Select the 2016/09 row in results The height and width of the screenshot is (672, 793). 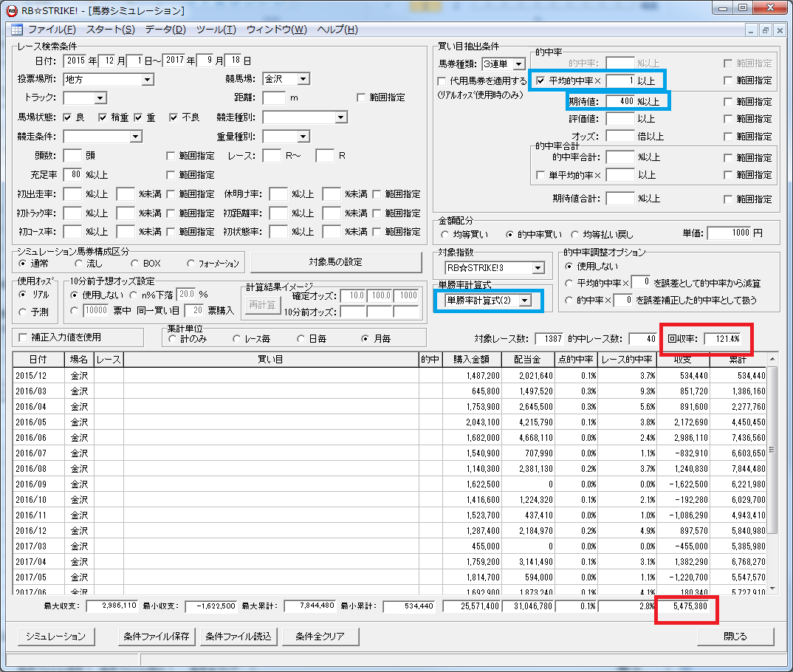[389, 484]
